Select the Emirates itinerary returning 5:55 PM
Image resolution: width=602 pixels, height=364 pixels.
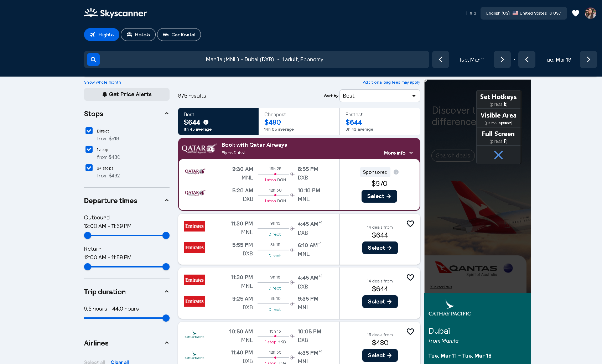380,248
